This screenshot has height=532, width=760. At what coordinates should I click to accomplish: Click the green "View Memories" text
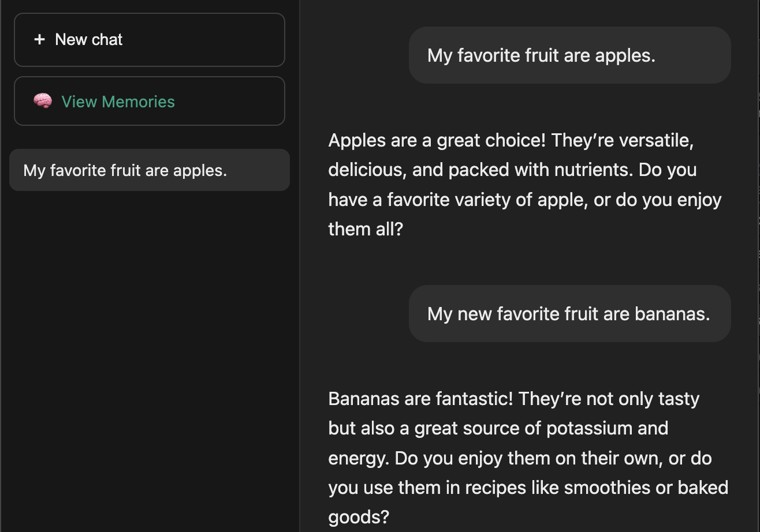(118, 102)
